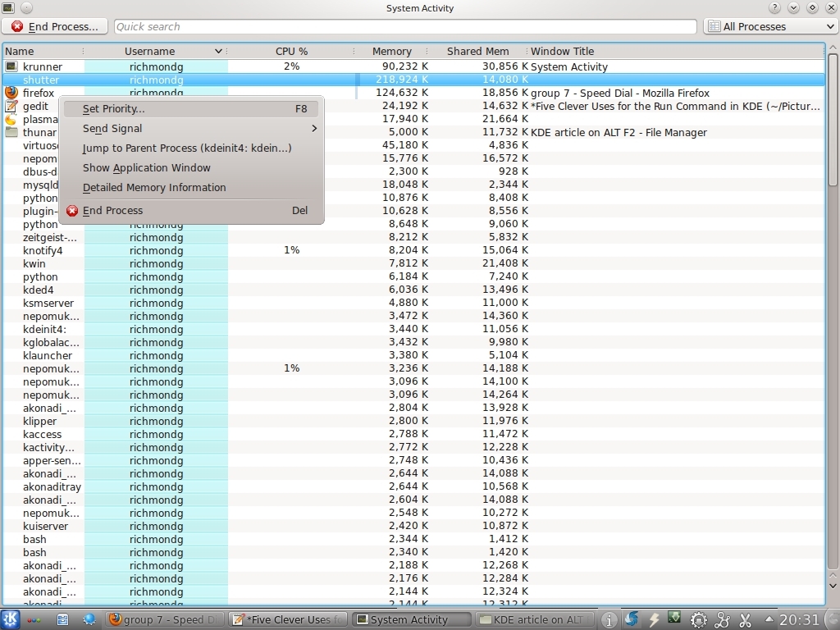
Task: Select the ksmserver process row
Action: (413, 303)
